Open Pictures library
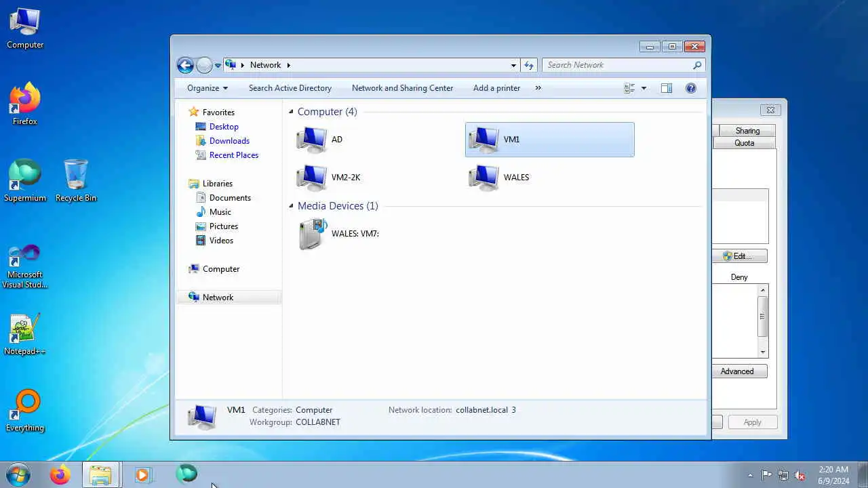 click(x=224, y=226)
